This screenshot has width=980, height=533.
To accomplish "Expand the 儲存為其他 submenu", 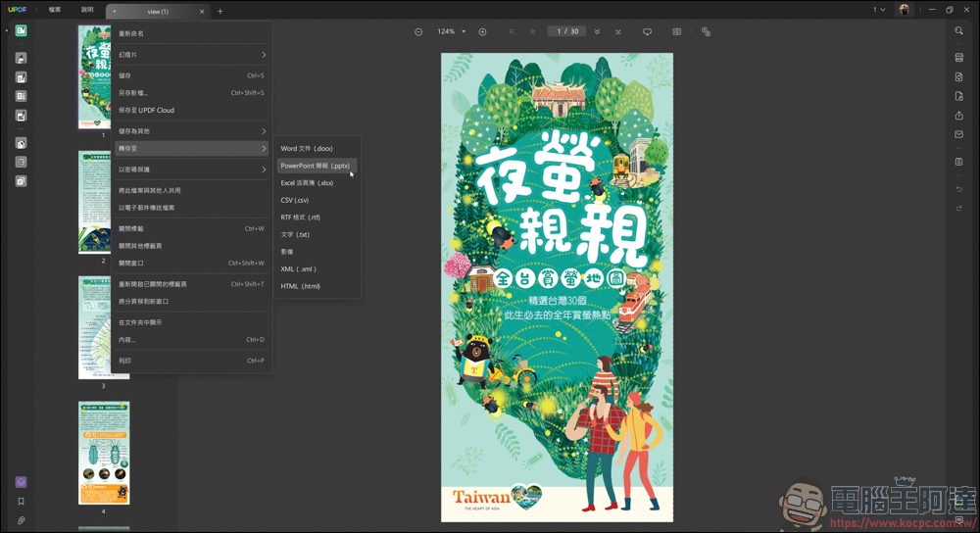I will tap(191, 131).
